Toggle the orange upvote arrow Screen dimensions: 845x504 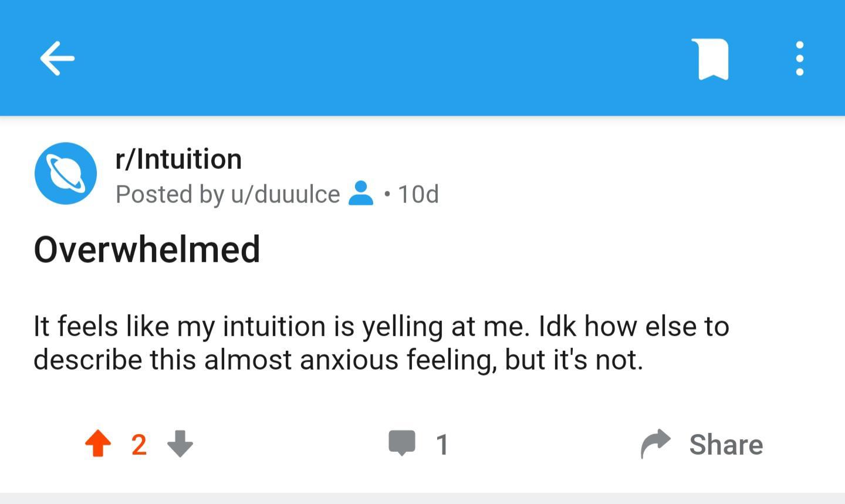tap(98, 444)
